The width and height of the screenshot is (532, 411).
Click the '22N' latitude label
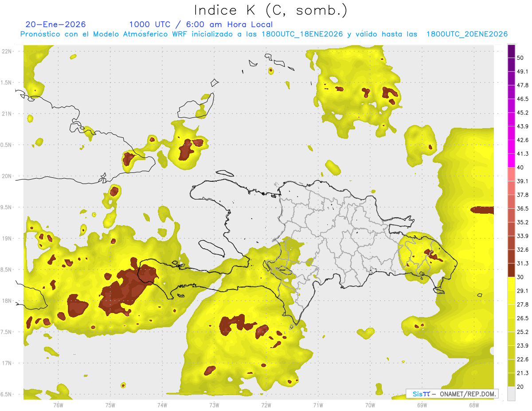7,51
